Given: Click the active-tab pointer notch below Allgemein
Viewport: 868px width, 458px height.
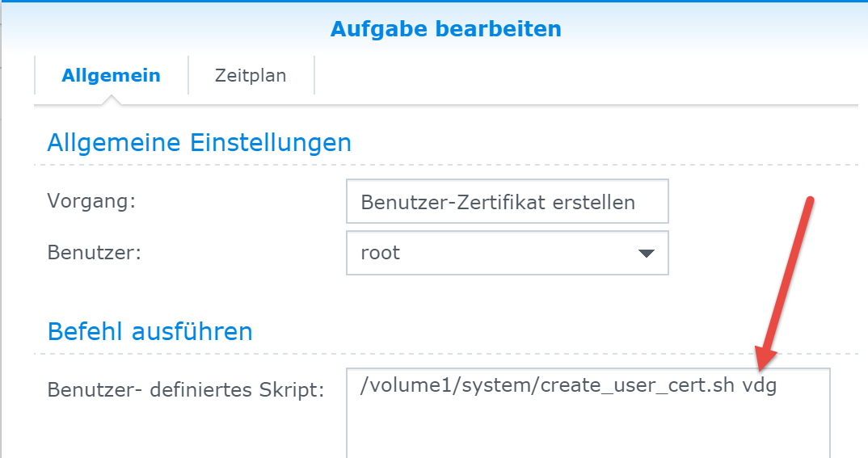Looking at the screenshot, I should tap(112, 100).
